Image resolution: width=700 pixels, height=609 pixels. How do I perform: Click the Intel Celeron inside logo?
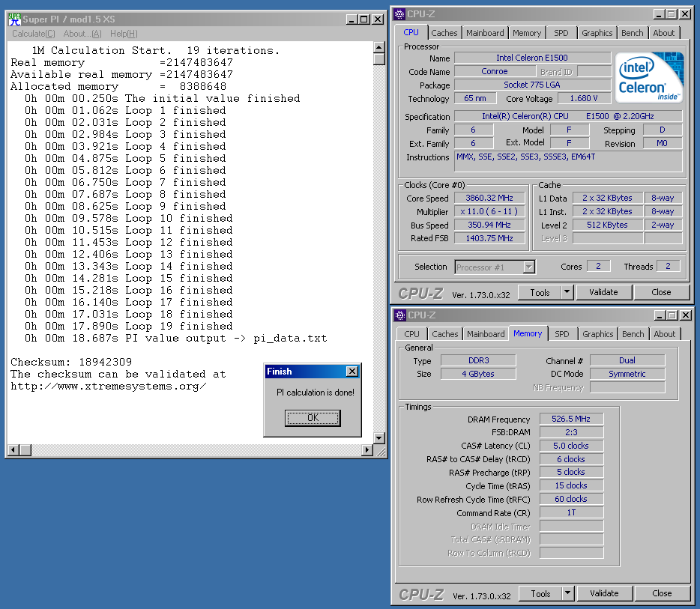pyautogui.click(x=650, y=78)
